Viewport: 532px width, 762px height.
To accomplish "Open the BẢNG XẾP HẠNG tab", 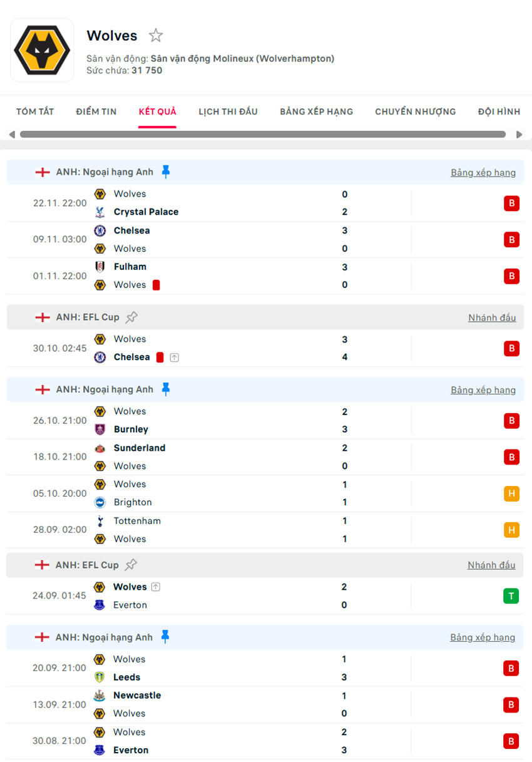I will point(316,111).
